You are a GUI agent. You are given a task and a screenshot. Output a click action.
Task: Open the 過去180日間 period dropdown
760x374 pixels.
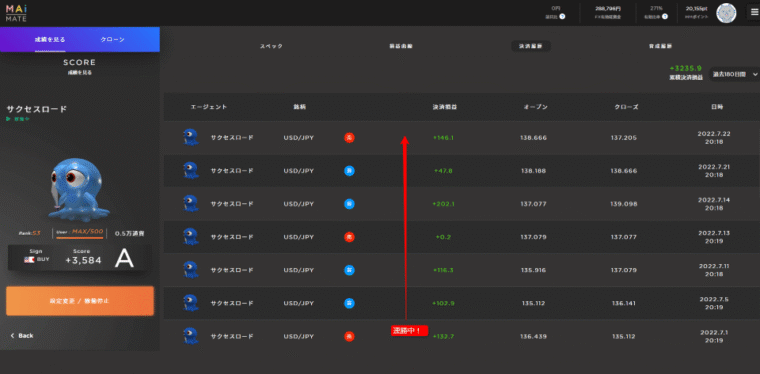734,74
